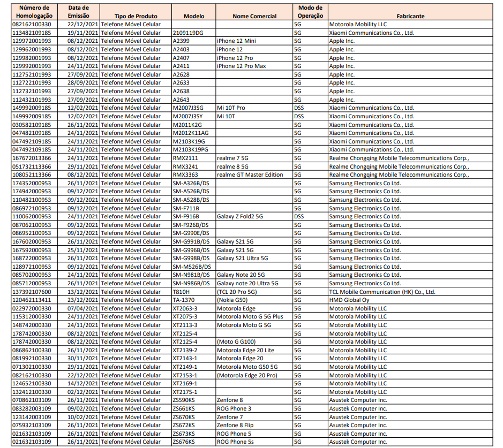Click the '(Motorola Edge 20 Pro)' cell
This screenshot has height=448, width=503.
[x=254, y=375]
